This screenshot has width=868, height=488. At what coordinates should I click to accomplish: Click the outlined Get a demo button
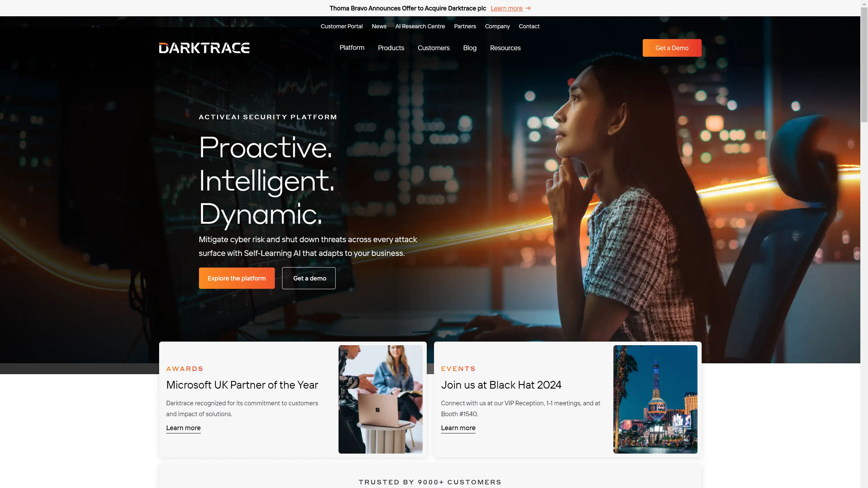point(309,278)
